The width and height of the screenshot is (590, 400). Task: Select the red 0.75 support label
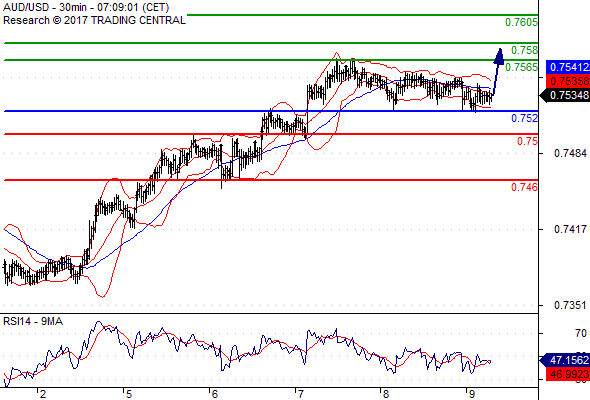528,141
